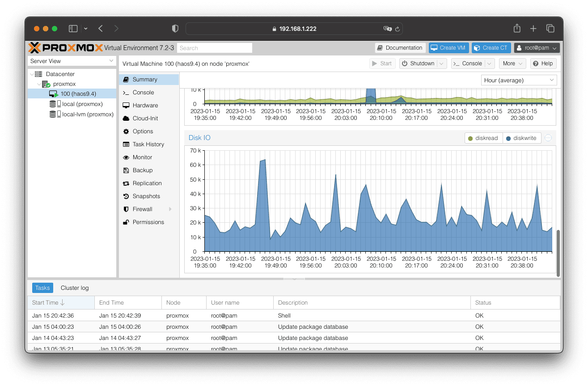Viewport: 588px width, 386px height.
Task: Click the Backup floppy disk icon
Action: click(126, 170)
